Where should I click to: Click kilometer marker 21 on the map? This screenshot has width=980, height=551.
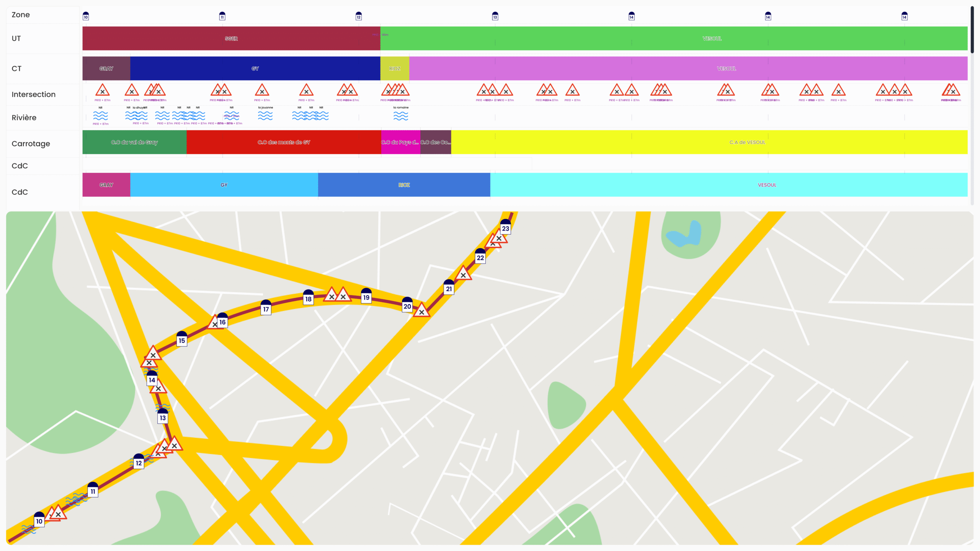click(x=449, y=288)
